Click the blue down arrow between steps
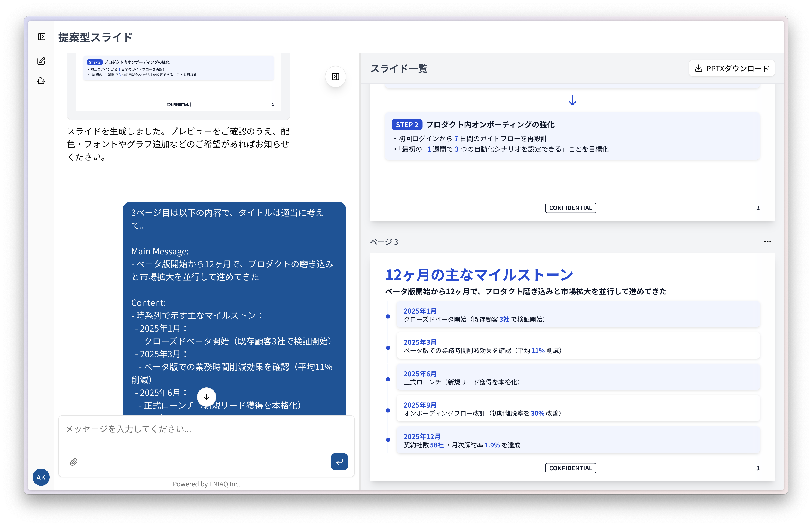 (572, 100)
